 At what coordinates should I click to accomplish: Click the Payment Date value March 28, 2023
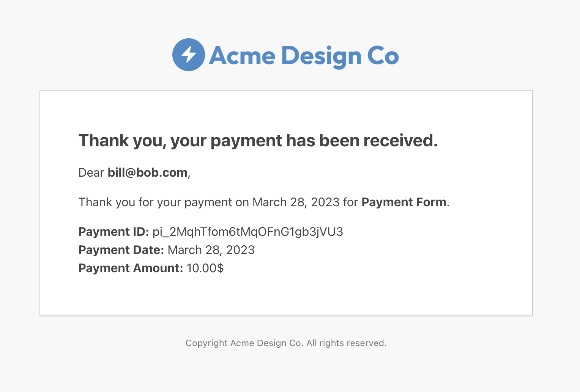tap(211, 250)
